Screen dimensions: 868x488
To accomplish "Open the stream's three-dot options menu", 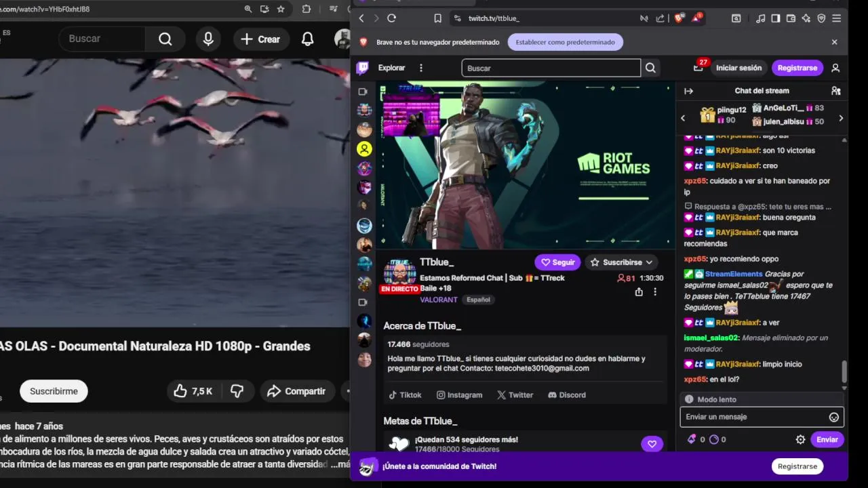I will pyautogui.click(x=655, y=292).
